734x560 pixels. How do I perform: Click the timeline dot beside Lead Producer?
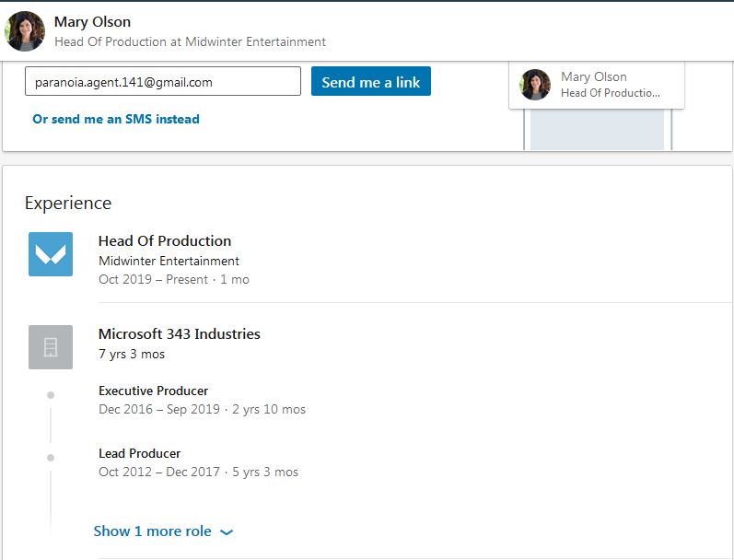coord(51,458)
